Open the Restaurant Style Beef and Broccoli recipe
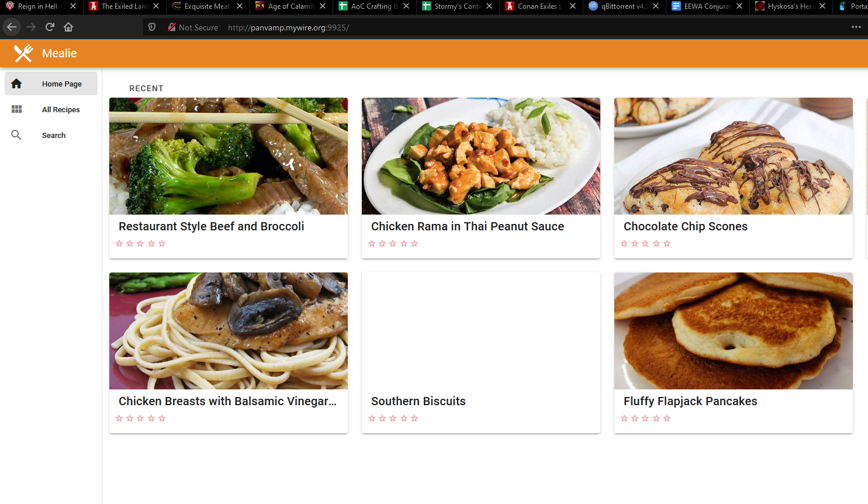Screen dimensions: 868x504 [x=211, y=226]
